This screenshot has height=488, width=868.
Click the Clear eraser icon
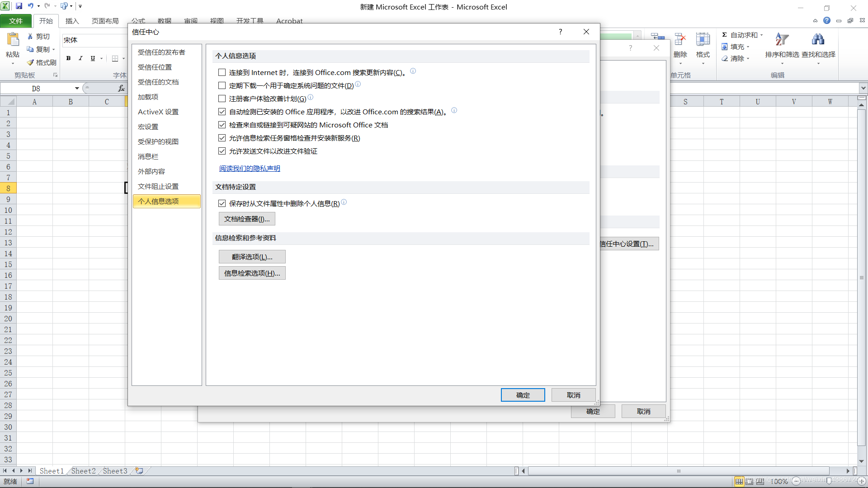[x=724, y=58]
